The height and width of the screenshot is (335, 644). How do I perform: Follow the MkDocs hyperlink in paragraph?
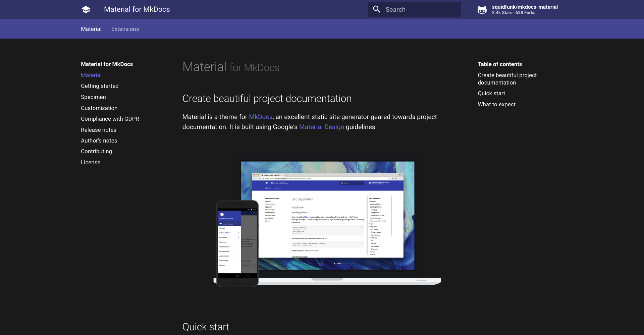coord(261,117)
